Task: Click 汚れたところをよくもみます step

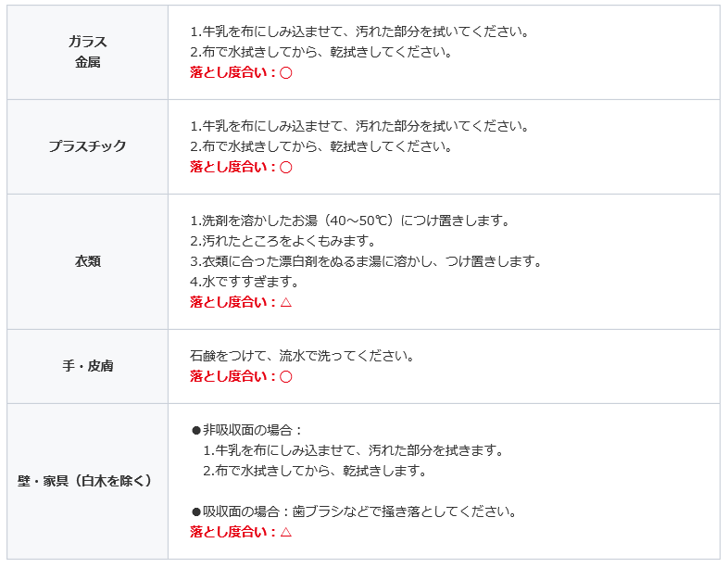Action: coord(282,241)
